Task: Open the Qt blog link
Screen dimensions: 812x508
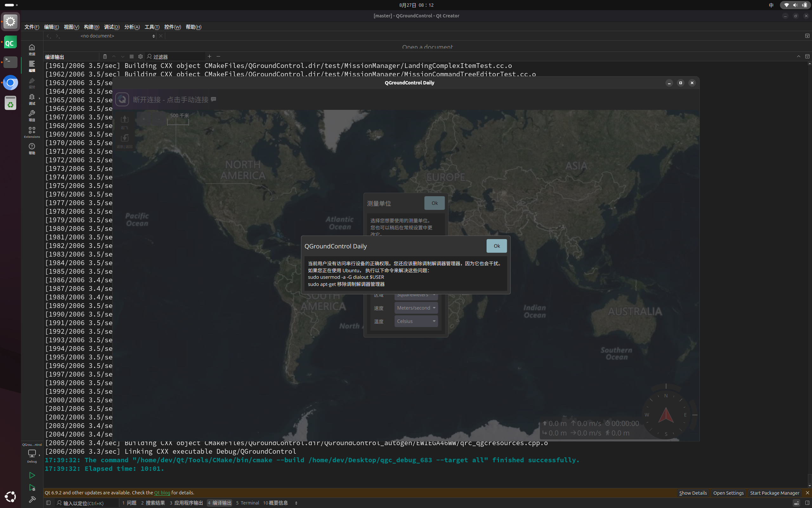Action: point(162,493)
